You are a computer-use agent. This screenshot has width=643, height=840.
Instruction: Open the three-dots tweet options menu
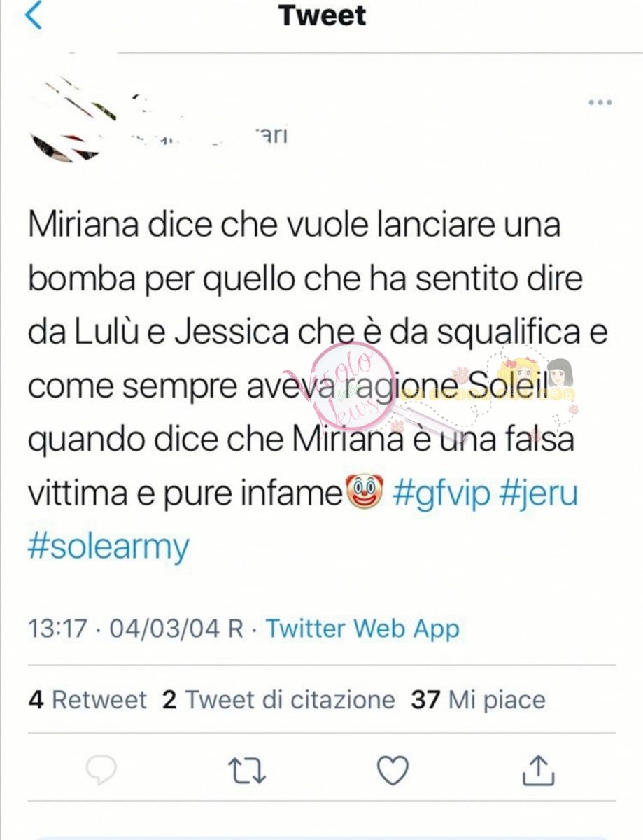[x=600, y=103]
